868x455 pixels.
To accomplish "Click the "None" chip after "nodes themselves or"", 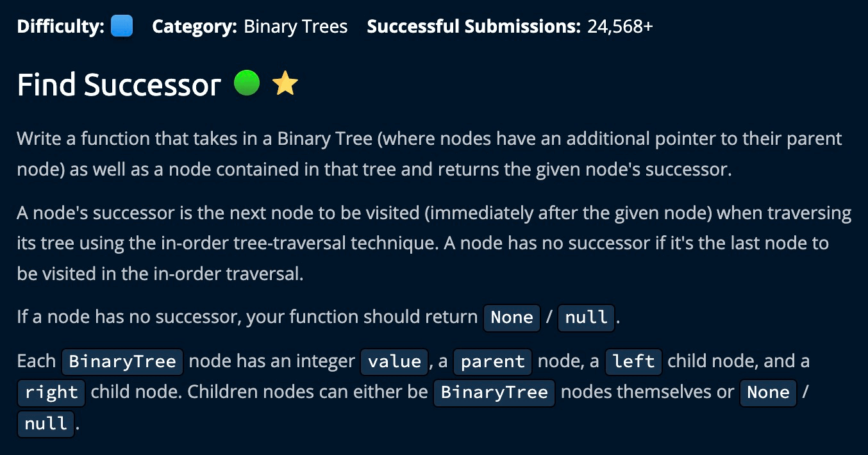I will coord(768,392).
